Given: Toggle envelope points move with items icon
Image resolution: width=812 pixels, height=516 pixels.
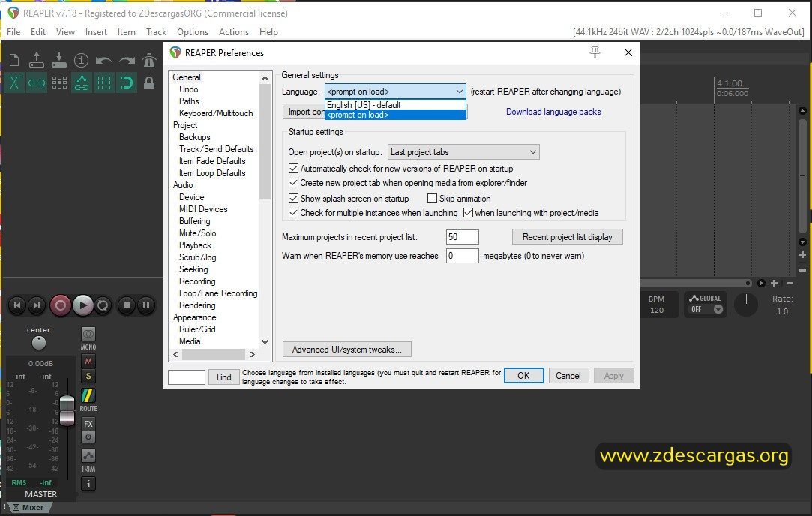Looking at the screenshot, I should pyautogui.click(x=81, y=82).
